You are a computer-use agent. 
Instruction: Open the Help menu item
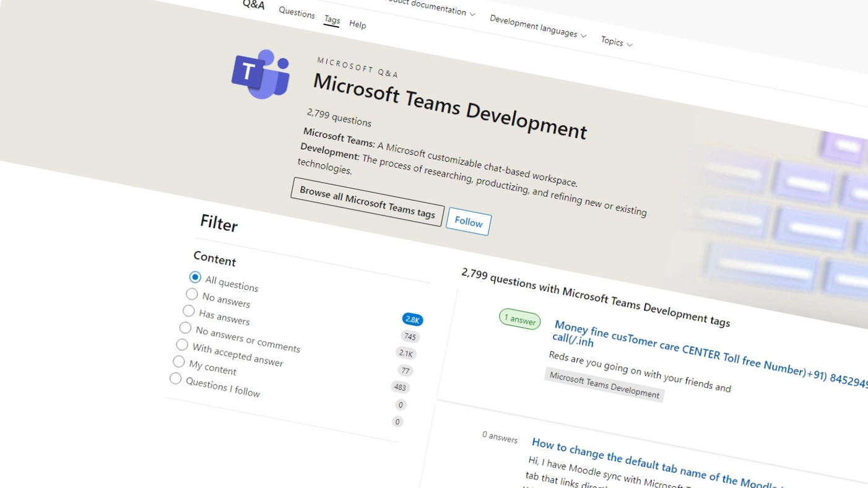358,25
